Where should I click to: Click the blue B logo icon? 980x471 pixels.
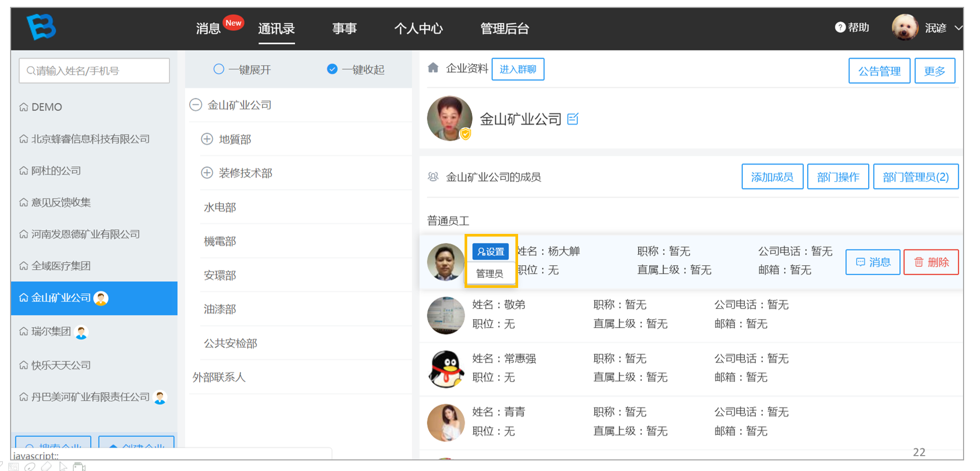click(x=41, y=27)
